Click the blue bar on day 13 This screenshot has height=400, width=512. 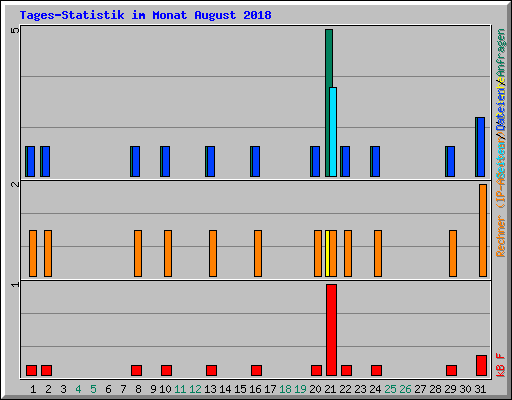click(x=211, y=161)
